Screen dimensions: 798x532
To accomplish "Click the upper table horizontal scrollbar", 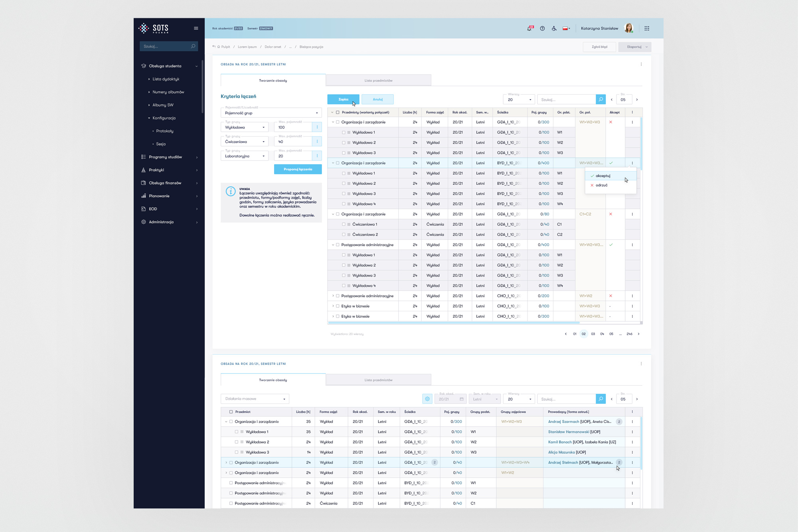I will pyautogui.click(x=453, y=322).
